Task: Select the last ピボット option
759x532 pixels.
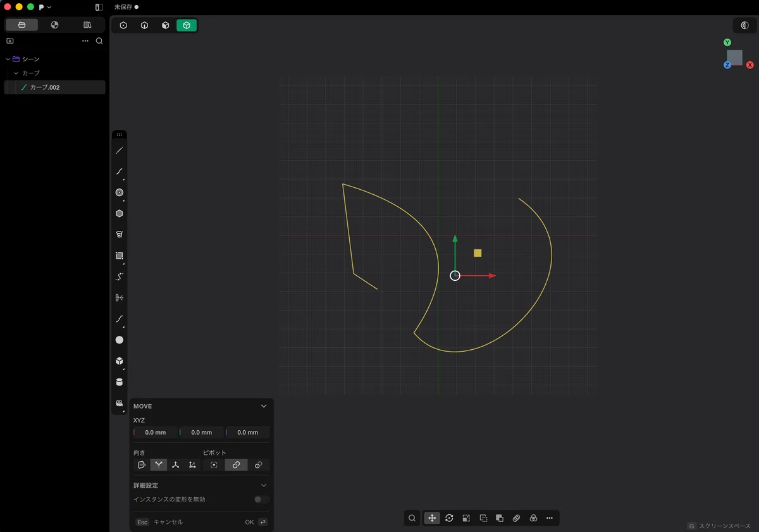Action: [259, 465]
